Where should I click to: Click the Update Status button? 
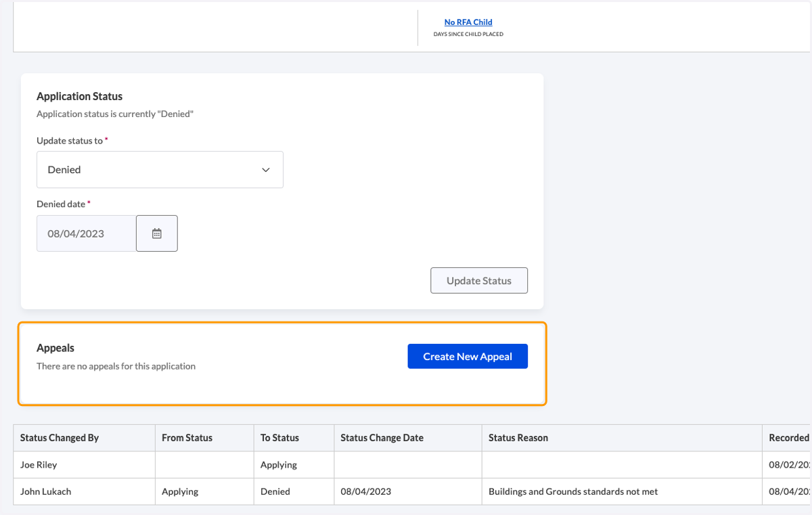pyautogui.click(x=479, y=280)
